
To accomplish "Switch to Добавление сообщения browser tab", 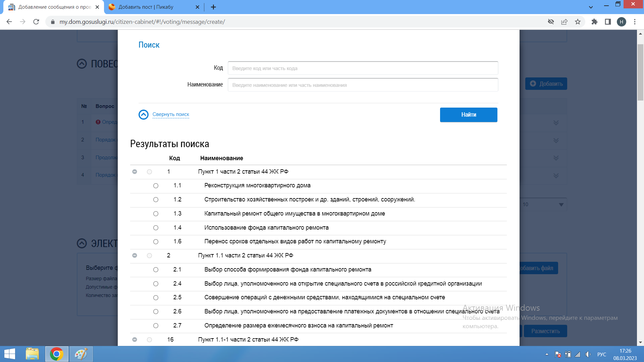I will click(x=54, y=7).
